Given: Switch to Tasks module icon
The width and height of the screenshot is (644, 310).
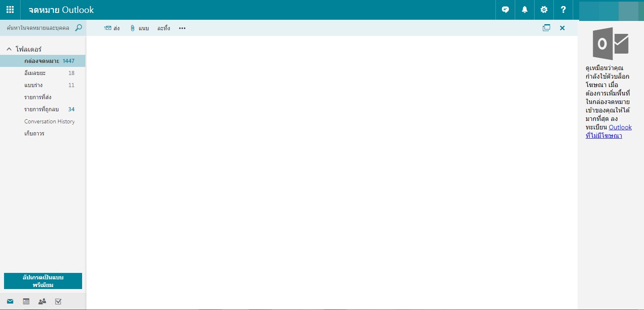Looking at the screenshot, I should 58,302.
